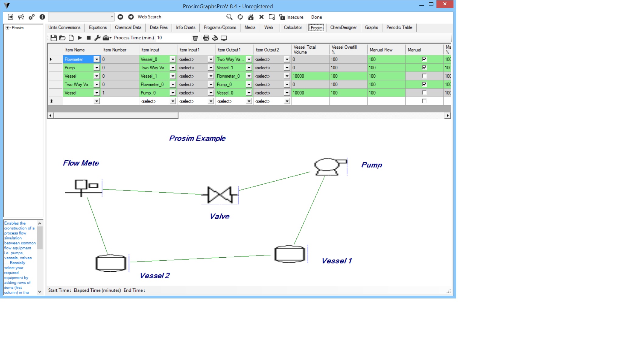Image resolution: width=644 pixels, height=362 pixels.
Task: Click the Print diagram icon
Action: pyautogui.click(x=206, y=38)
